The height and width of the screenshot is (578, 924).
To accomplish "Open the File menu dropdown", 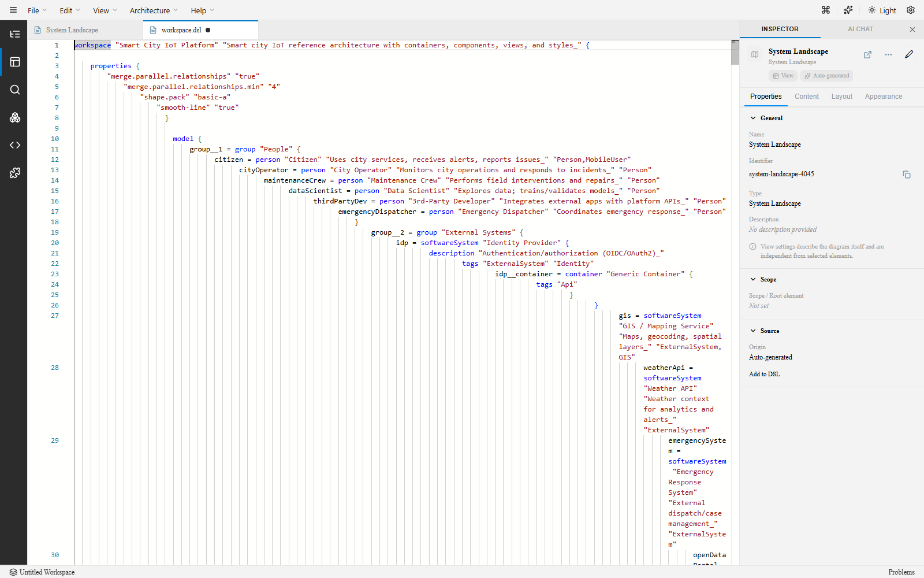I will tap(37, 10).
